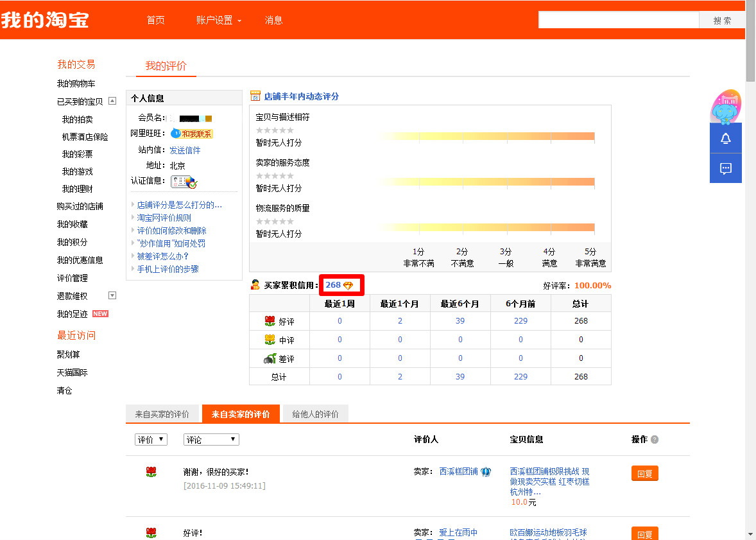Click the 西溪糕团铺 seller name link
Viewport: 756px width, 540px height.
[458, 471]
